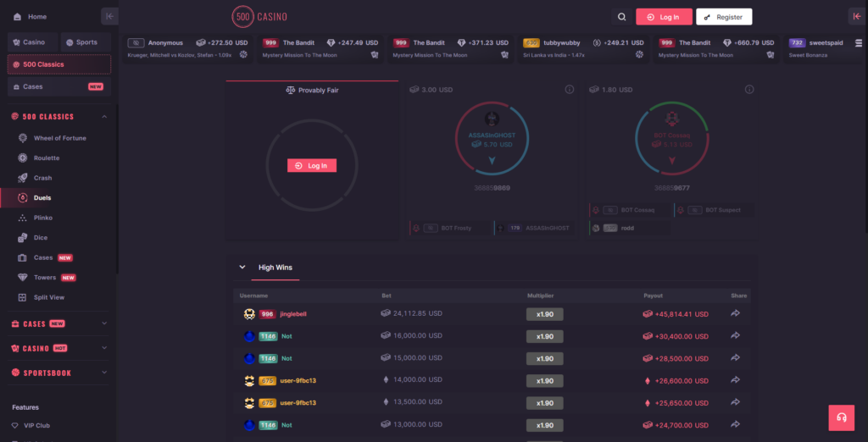Open the info icon on the 3.00 USD duel
The height and width of the screenshot is (442, 868).
pos(569,90)
